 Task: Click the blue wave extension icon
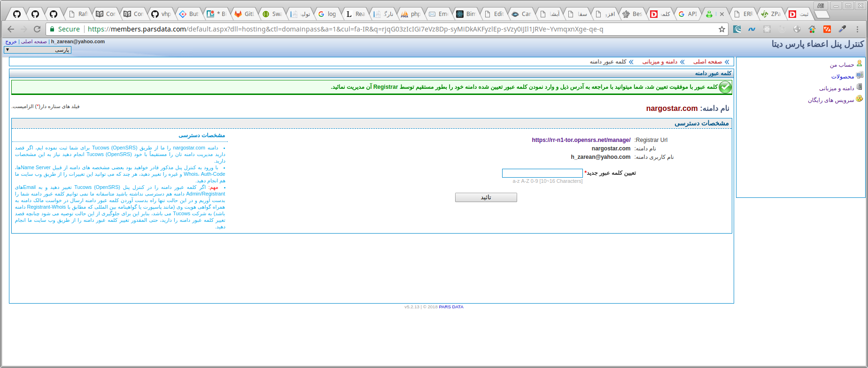pos(752,29)
